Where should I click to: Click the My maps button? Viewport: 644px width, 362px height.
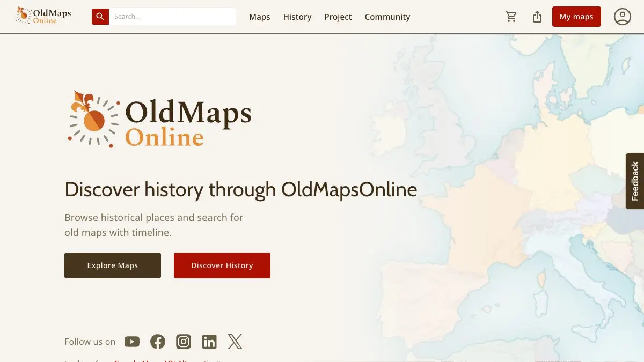[576, 17]
